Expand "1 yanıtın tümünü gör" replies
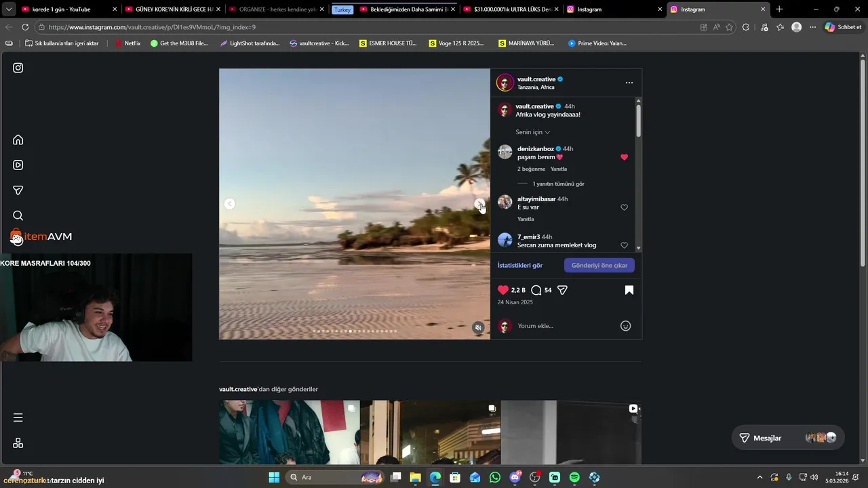 (558, 184)
